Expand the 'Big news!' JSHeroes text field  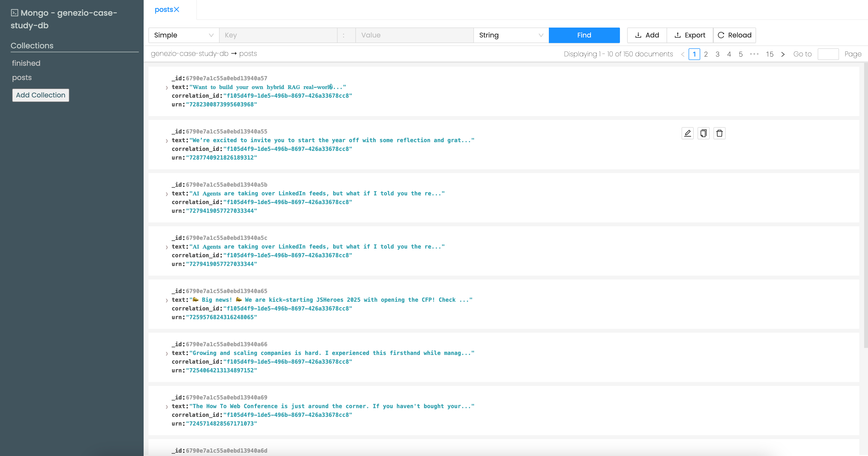(166, 301)
